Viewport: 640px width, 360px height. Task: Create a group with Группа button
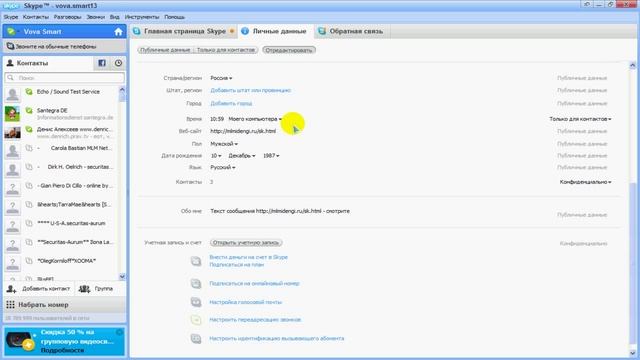pos(96,289)
